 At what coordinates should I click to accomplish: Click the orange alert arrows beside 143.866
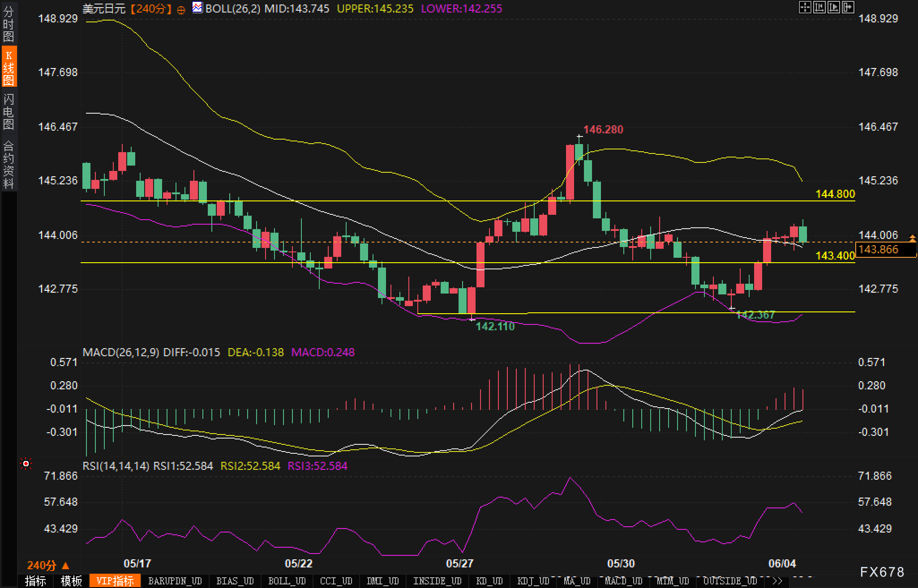pyautogui.click(x=912, y=238)
